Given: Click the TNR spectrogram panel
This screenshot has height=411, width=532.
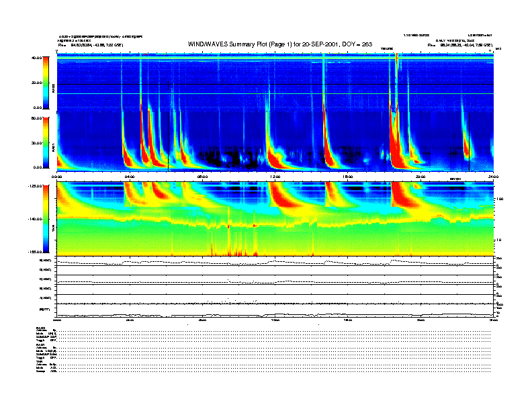Looking at the screenshot, I should click(x=275, y=219).
